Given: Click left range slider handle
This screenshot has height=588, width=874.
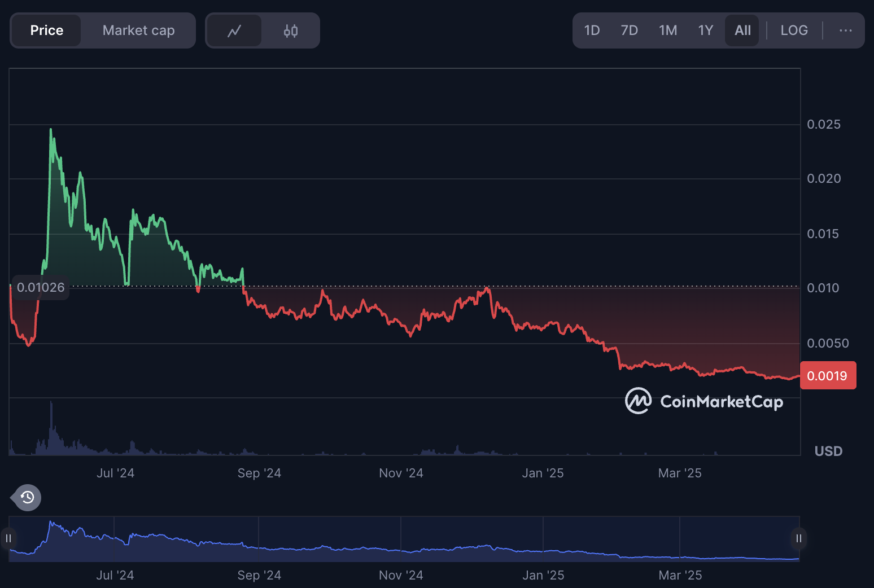Looking at the screenshot, I should pos(8,538).
